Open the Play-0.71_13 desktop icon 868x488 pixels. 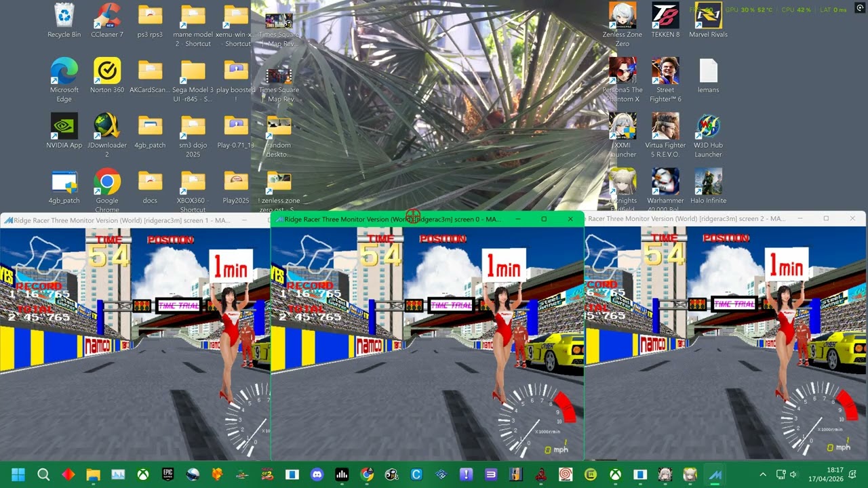click(x=236, y=131)
